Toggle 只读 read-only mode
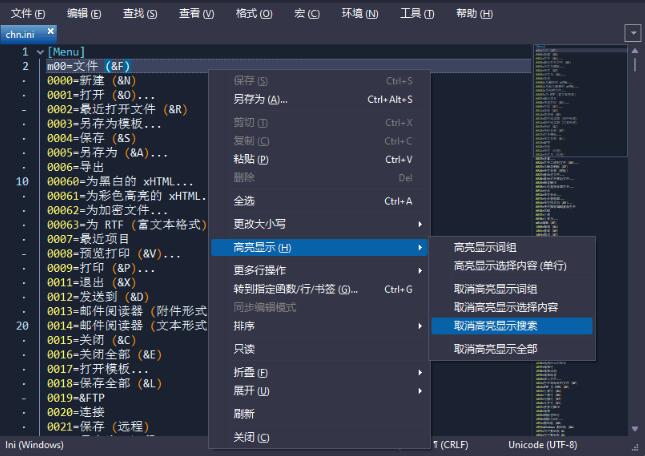 [244, 349]
